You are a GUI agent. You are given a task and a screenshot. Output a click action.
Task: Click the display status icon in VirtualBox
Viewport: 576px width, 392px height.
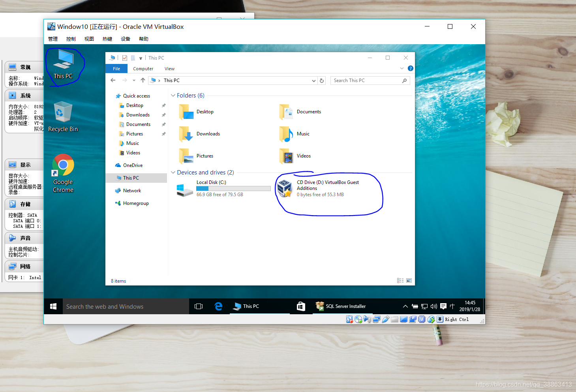point(404,319)
